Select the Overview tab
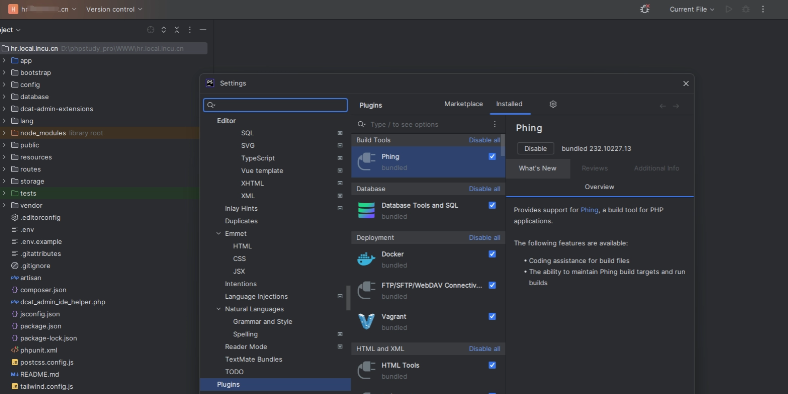Viewport: 788px width, 394px height. [599, 187]
